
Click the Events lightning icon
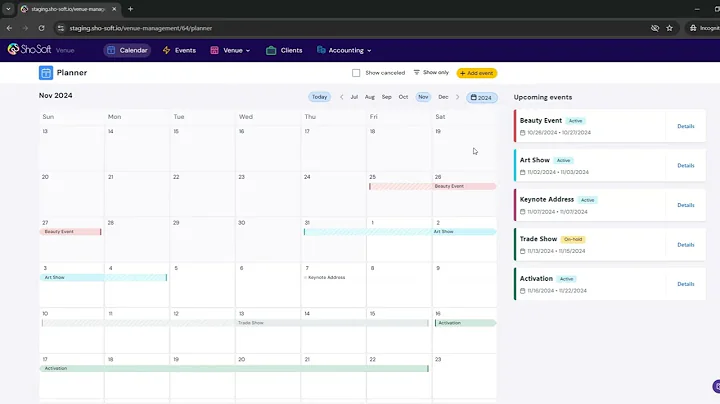point(166,50)
